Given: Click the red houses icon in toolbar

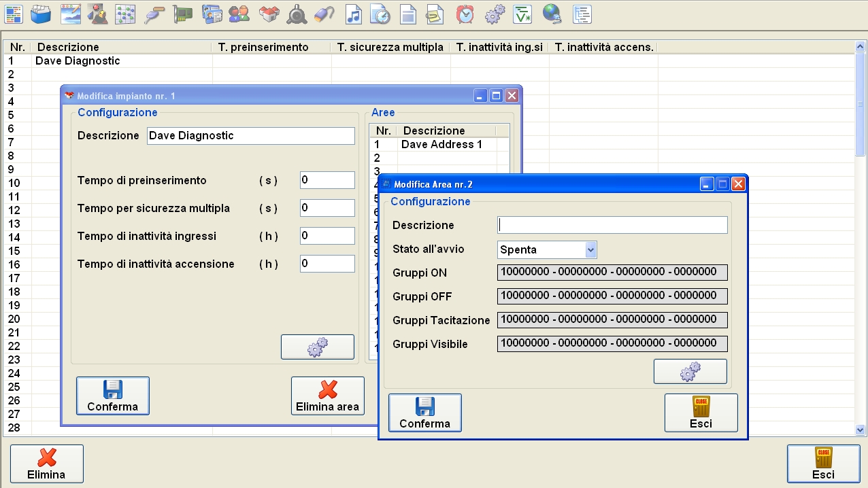Looking at the screenshot, I should 269,14.
